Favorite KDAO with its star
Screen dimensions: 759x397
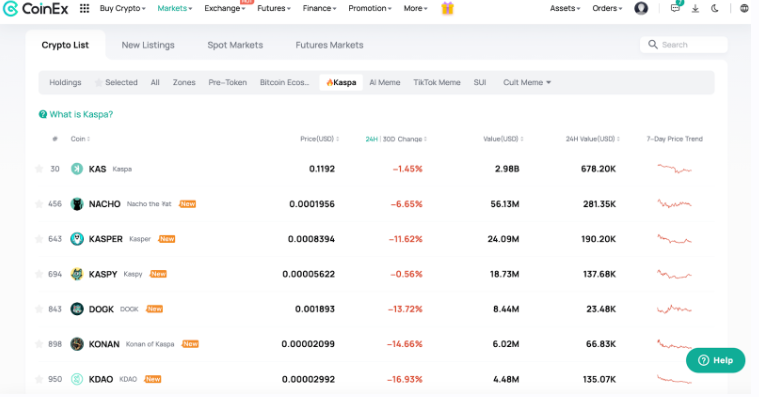pos(39,379)
